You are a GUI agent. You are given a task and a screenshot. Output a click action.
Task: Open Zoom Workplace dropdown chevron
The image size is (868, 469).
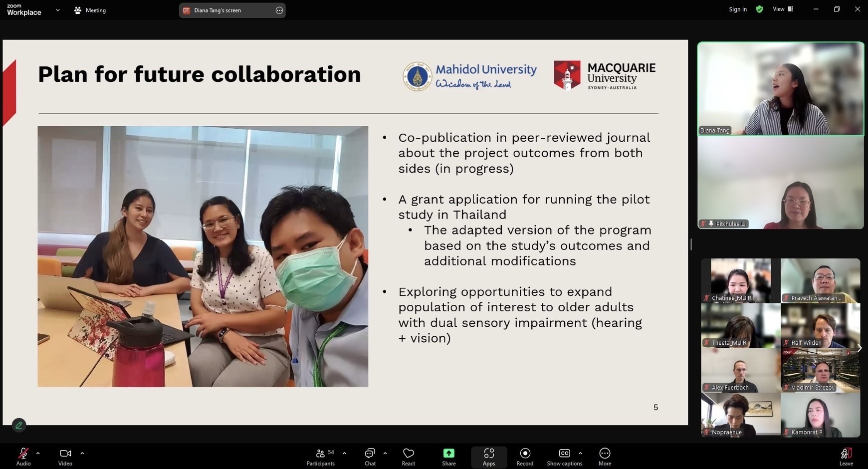click(x=58, y=10)
